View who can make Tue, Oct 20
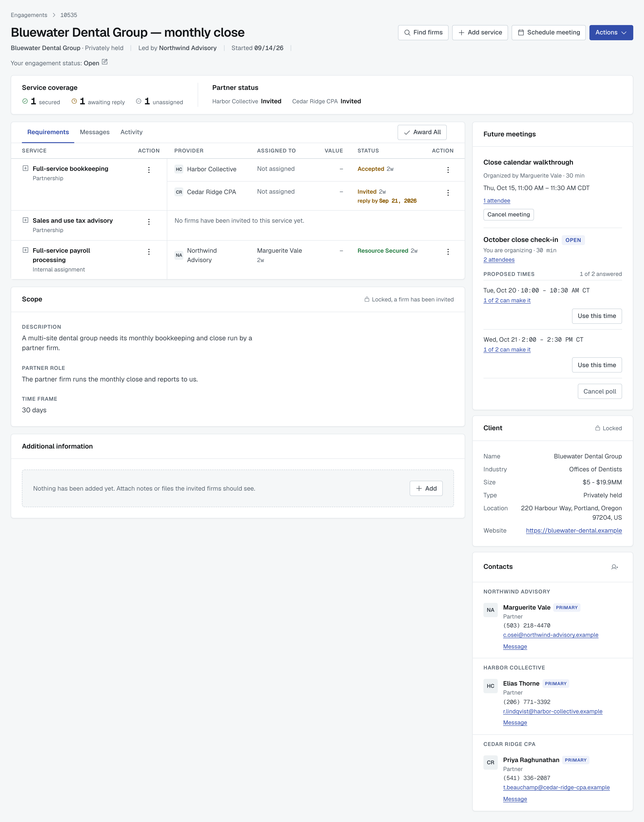Viewport: 644px width, 822px height. click(x=507, y=301)
